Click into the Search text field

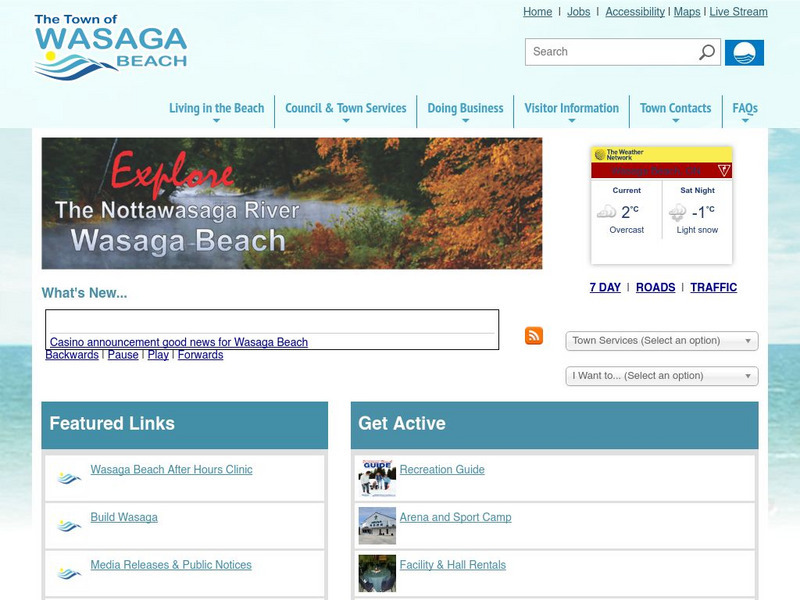[x=610, y=52]
